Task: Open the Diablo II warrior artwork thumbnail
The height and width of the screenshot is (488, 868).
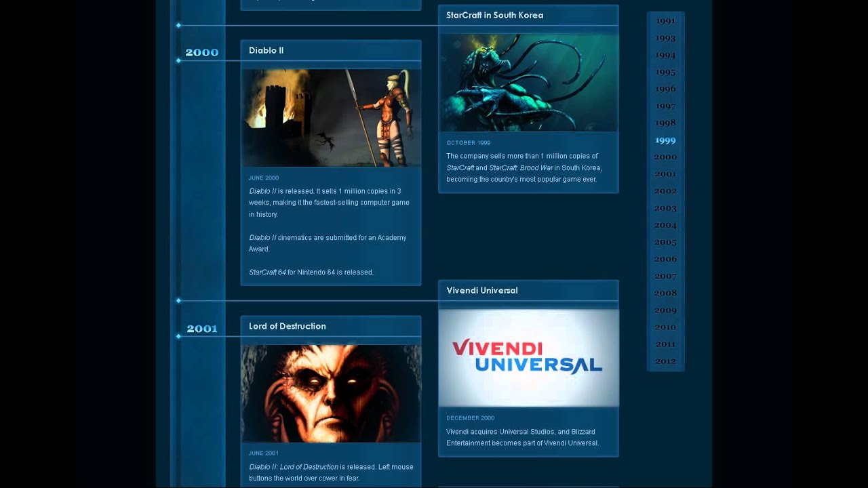Action: [331, 118]
